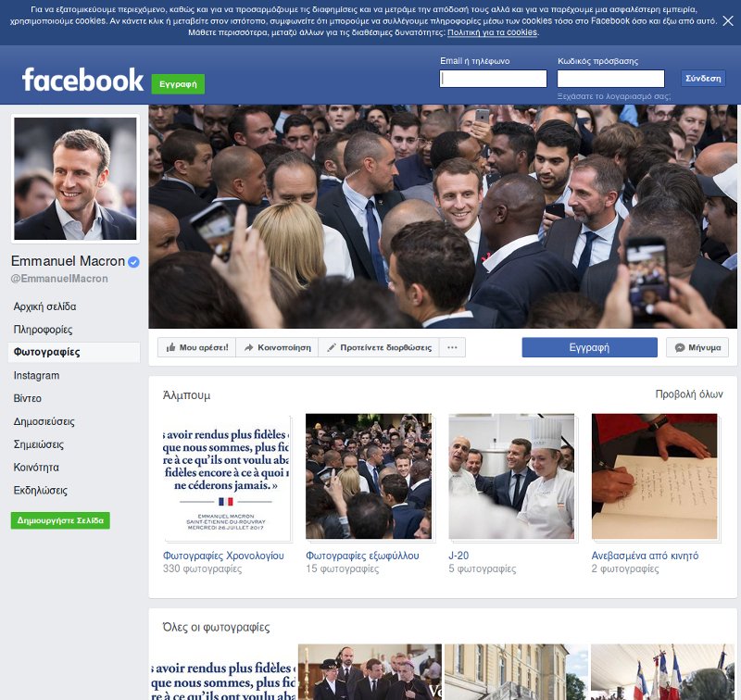Open the French flags photo thumbnail
The image size is (741, 700).
coord(664,672)
